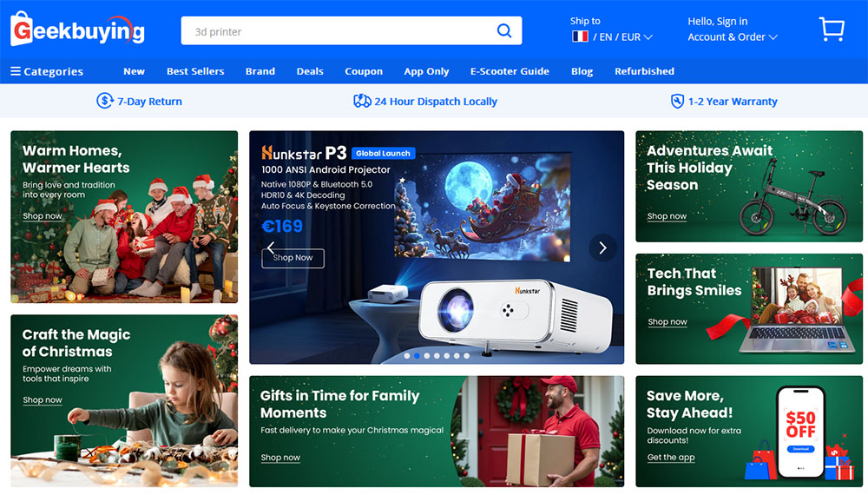The height and width of the screenshot is (495, 868).
Task: Open the E-Scooter Guide
Action: [510, 71]
